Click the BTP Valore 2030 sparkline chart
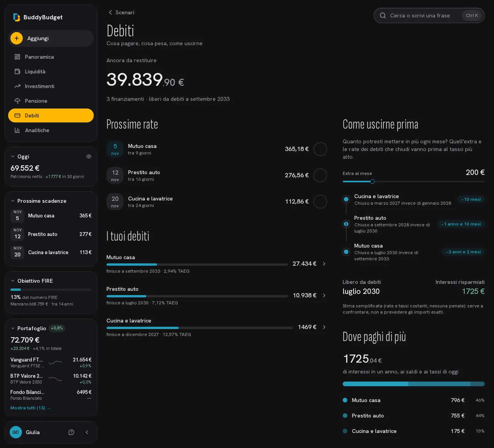This screenshot has width=494, height=448. pos(56,378)
